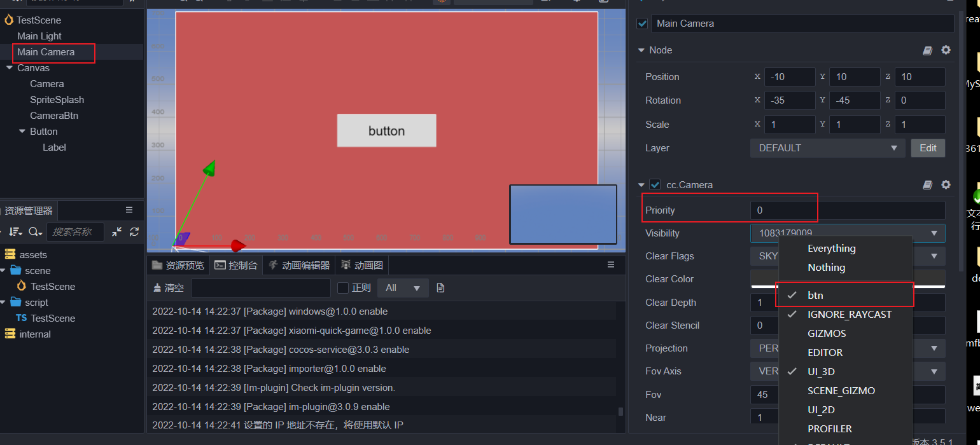
Task: Switch to the 动画图 tab
Action: (361, 265)
